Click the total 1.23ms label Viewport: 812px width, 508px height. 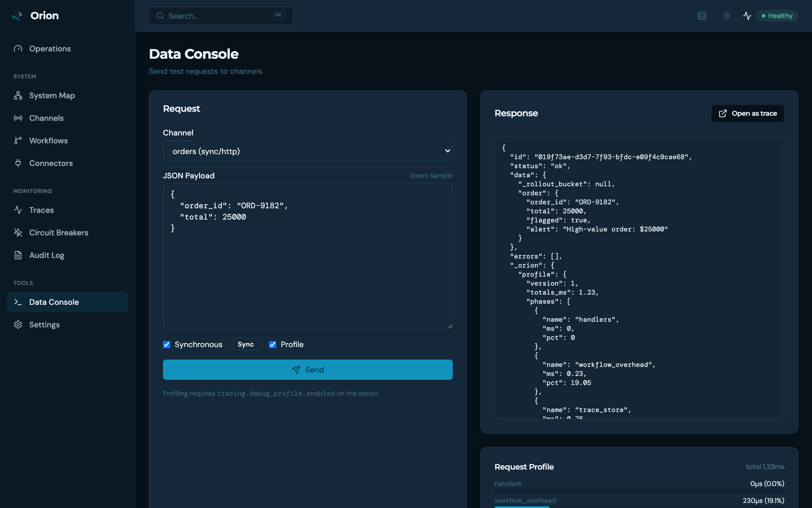[x=765, y=467]
